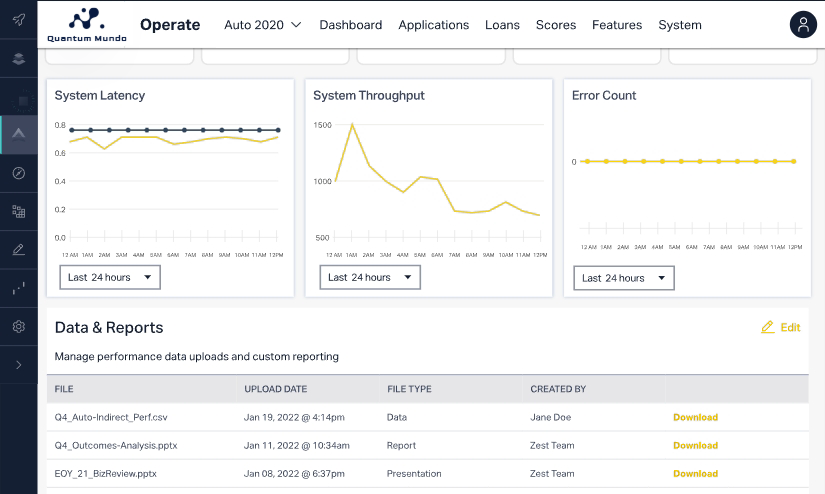Click the rocket launch icon in sidebar

pyautogui.click(x=18, y=19)
